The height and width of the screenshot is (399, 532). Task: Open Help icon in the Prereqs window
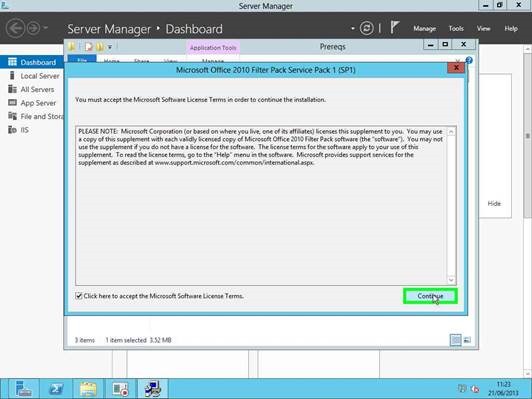(469, 60)
